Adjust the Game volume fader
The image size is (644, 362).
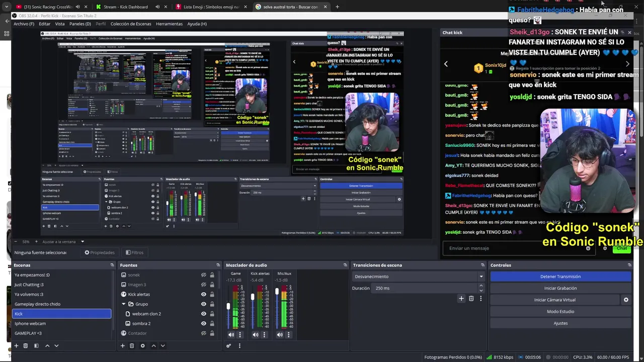[x=228, y=306]
